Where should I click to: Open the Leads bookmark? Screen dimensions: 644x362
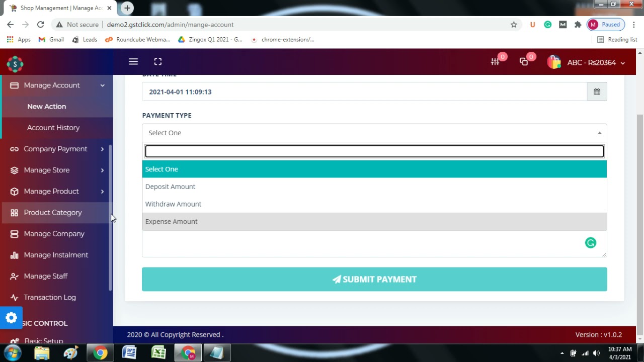tap(85, 40)
